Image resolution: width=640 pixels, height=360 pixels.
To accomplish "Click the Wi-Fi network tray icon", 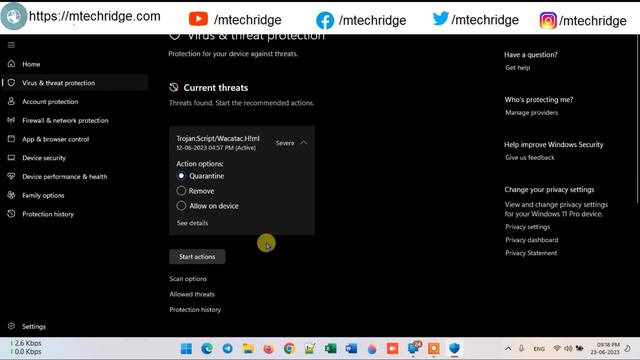I will click(x=557, y=349).
